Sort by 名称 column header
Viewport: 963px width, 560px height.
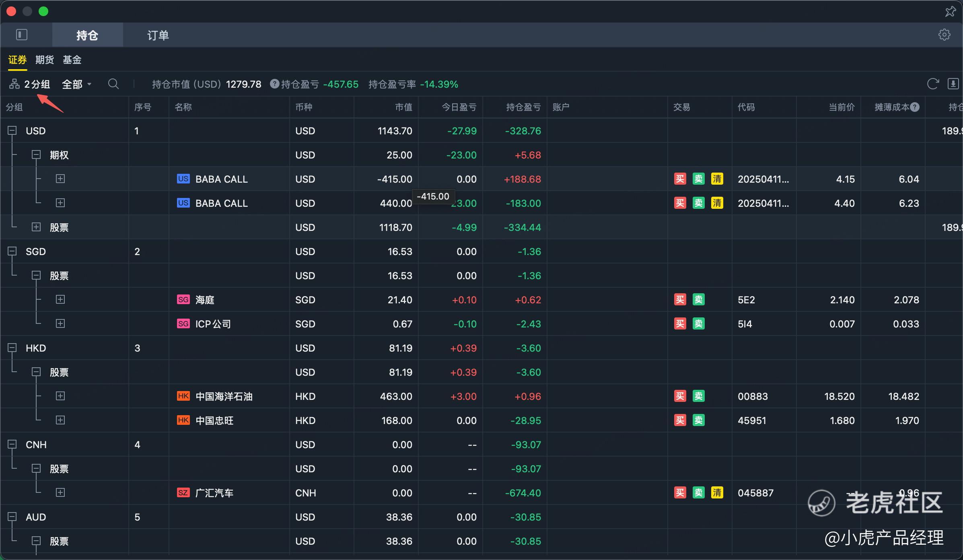pyautogui.click(x=183, y=107)
